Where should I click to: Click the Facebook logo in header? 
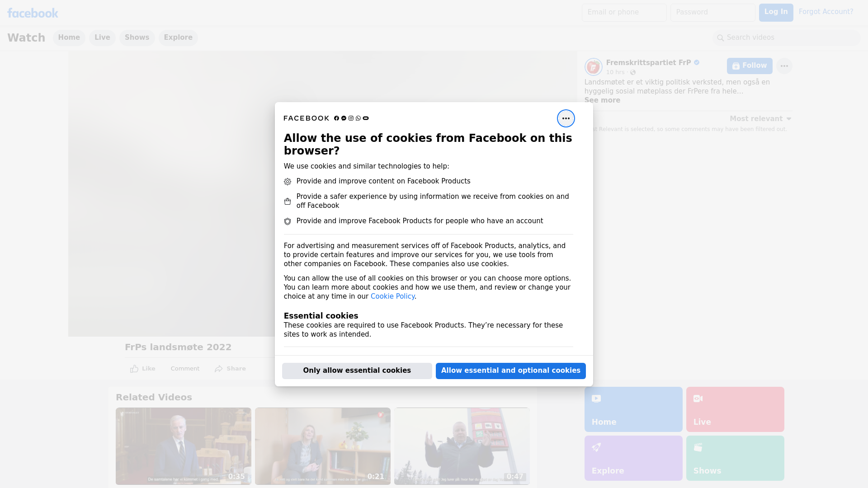click(33, 13)
